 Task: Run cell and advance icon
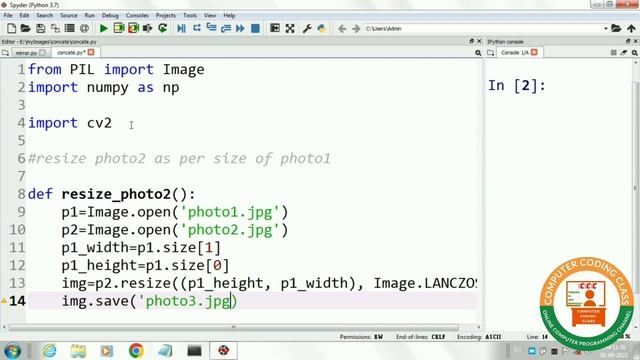pos(133,28)
